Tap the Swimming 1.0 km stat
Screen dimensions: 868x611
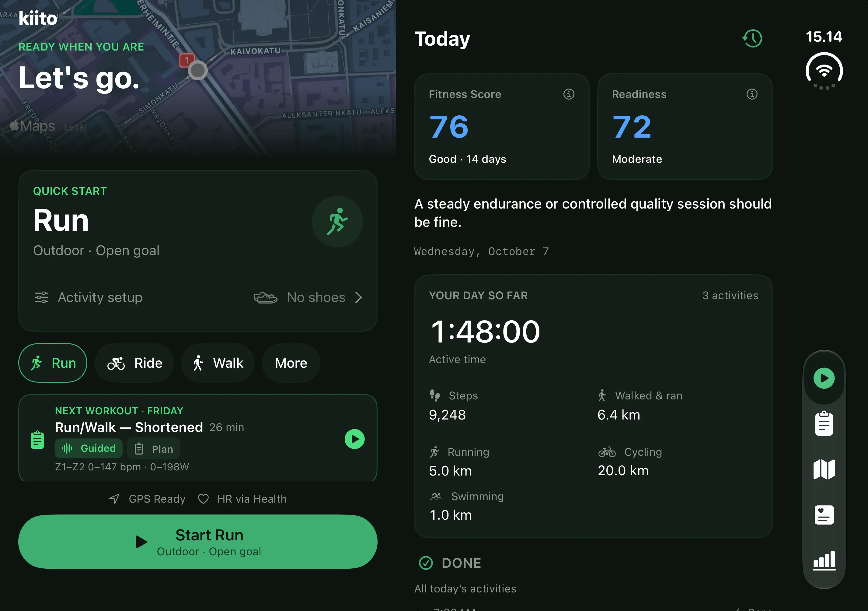[x=466, y=506]
